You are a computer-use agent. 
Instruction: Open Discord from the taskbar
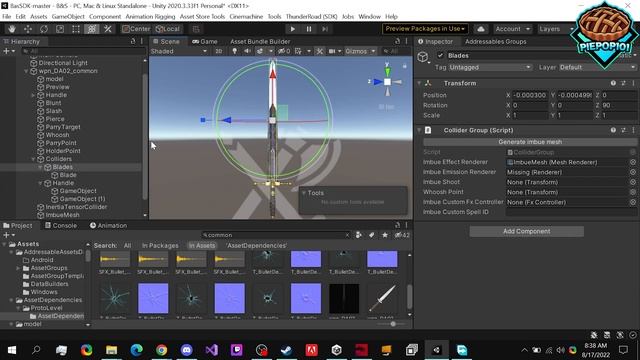187,350
